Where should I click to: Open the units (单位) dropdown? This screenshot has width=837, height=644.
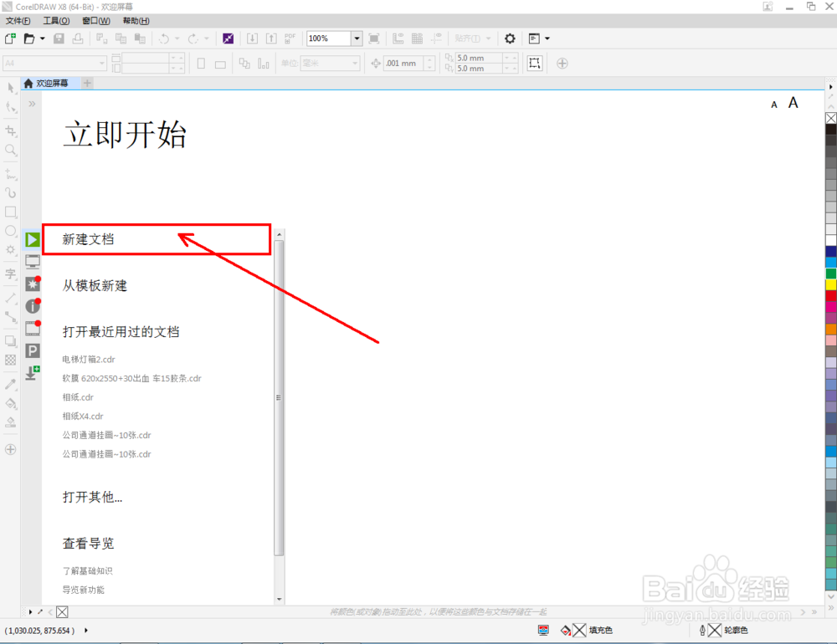[x=355, y=64]
